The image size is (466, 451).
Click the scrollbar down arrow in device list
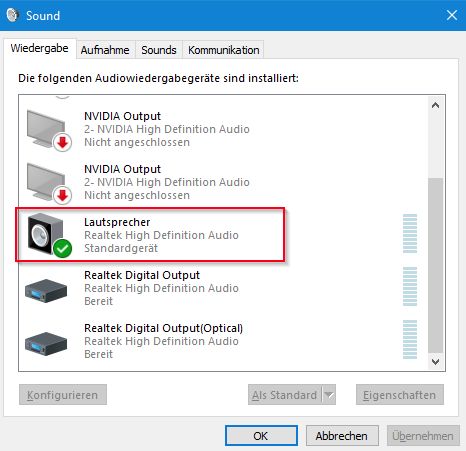point(435,362)
